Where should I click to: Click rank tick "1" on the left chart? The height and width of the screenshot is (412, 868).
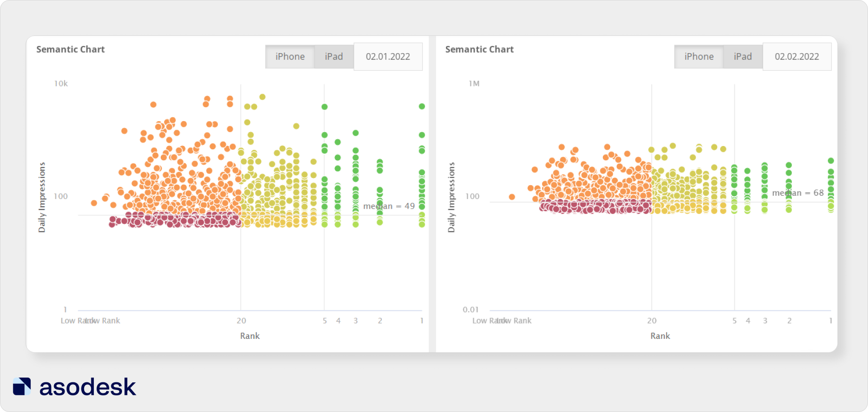coord(422,321)
